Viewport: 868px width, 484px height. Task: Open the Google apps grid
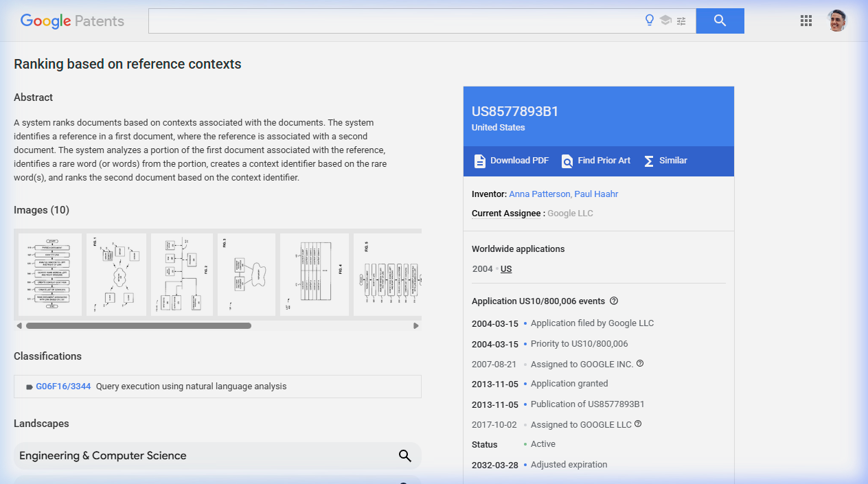806,21
